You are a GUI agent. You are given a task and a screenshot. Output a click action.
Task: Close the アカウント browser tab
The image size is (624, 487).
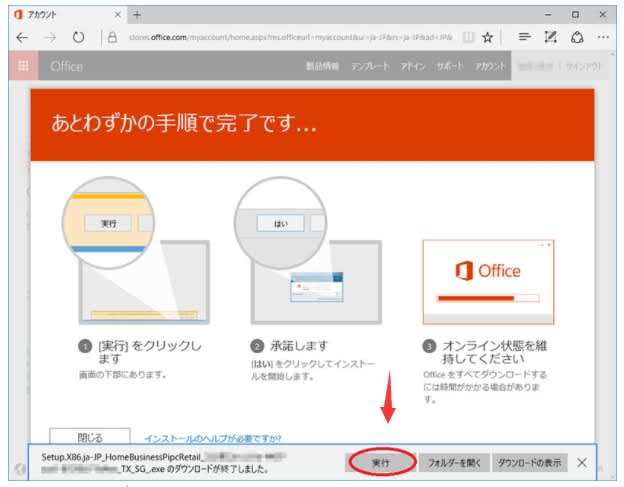click(x=117, y=15)
